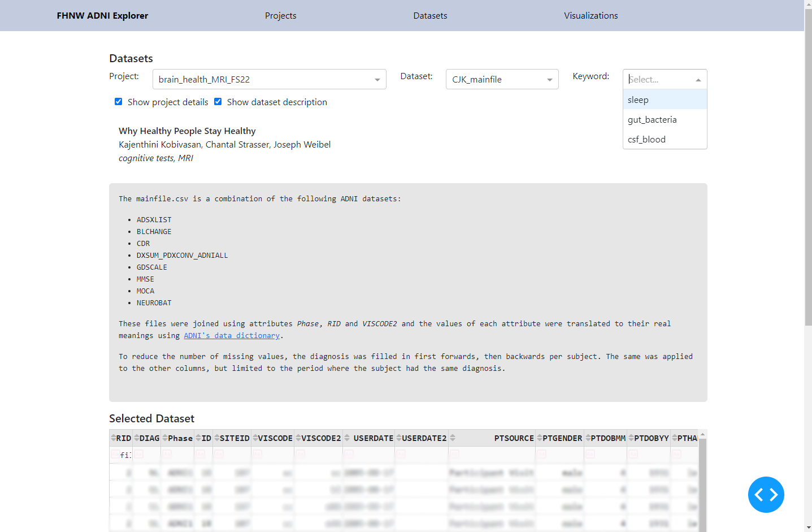The image size is (812, 532).
Task: Uncheck Show project details checkbox
Action: 118,102
